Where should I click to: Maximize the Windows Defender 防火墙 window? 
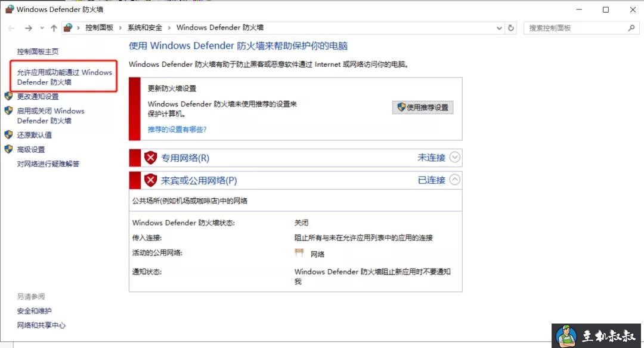(606, 10)
